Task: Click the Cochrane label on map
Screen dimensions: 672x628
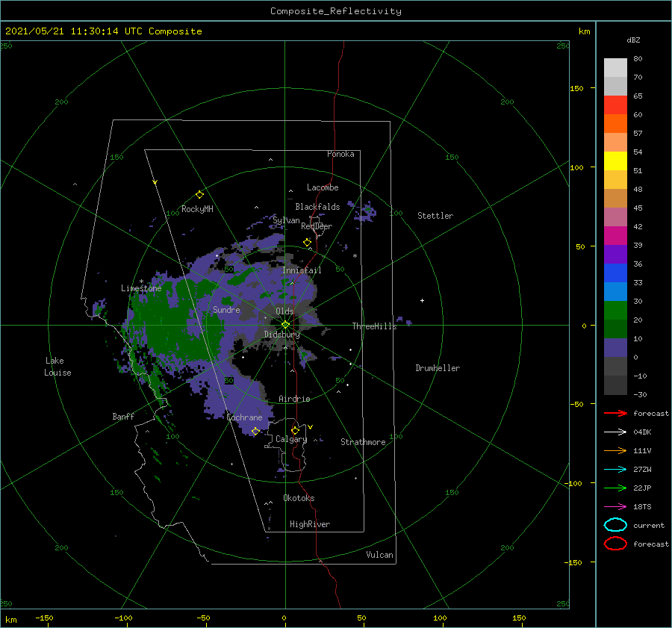Action: [244, 417]
